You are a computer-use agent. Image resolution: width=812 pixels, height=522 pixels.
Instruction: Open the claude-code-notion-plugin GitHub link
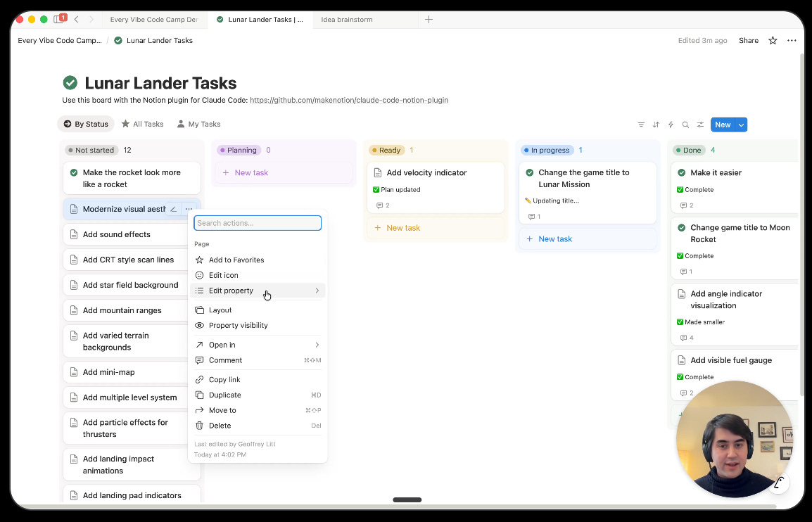pos(349,101)
